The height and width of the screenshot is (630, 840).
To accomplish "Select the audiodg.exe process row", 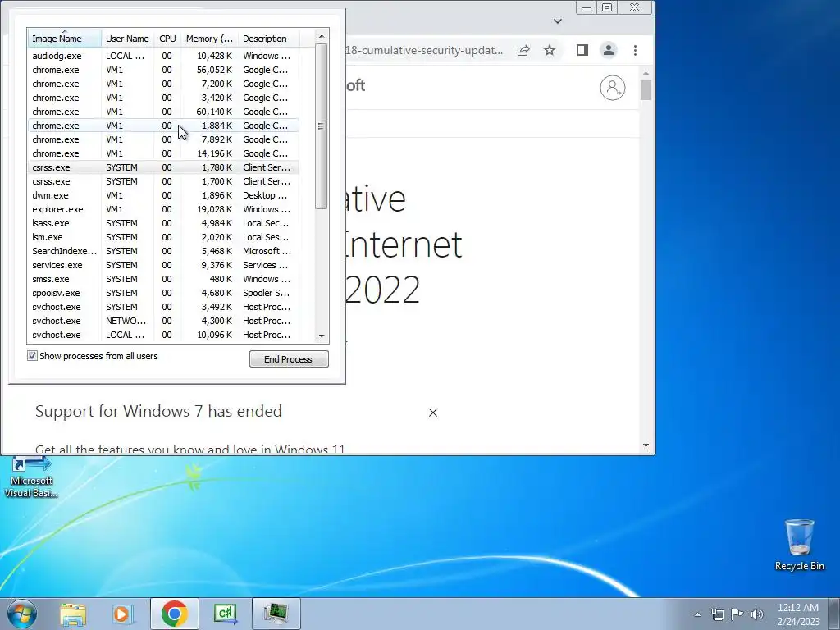I will click(163, 56).
